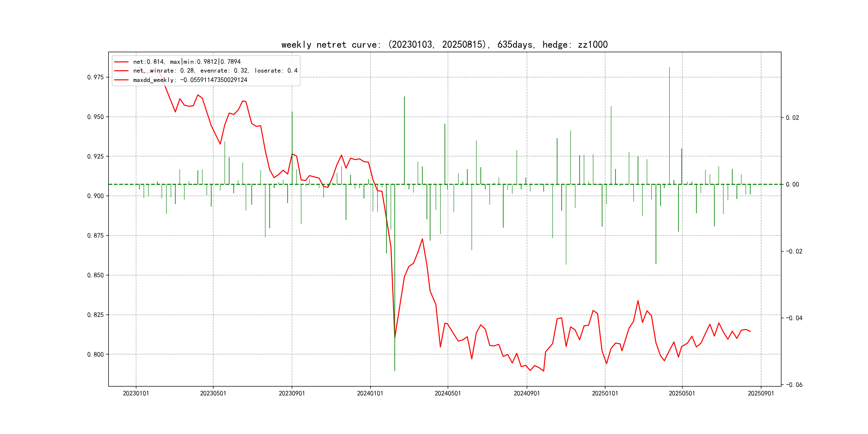Click the x-axis label 20240101
The image size is (868, 434).
370,394
